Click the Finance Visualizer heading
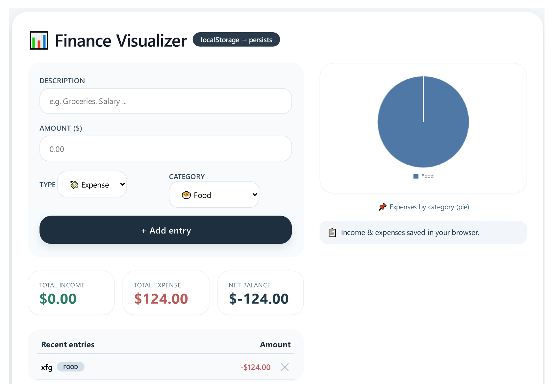This screenshot has height=392, width=554. tap(121, 41)
